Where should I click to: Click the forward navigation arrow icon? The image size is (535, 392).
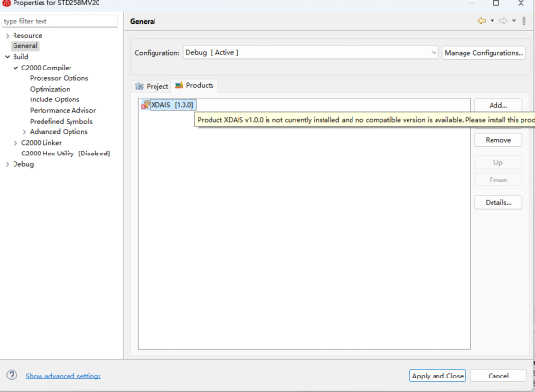click(503, 21)
